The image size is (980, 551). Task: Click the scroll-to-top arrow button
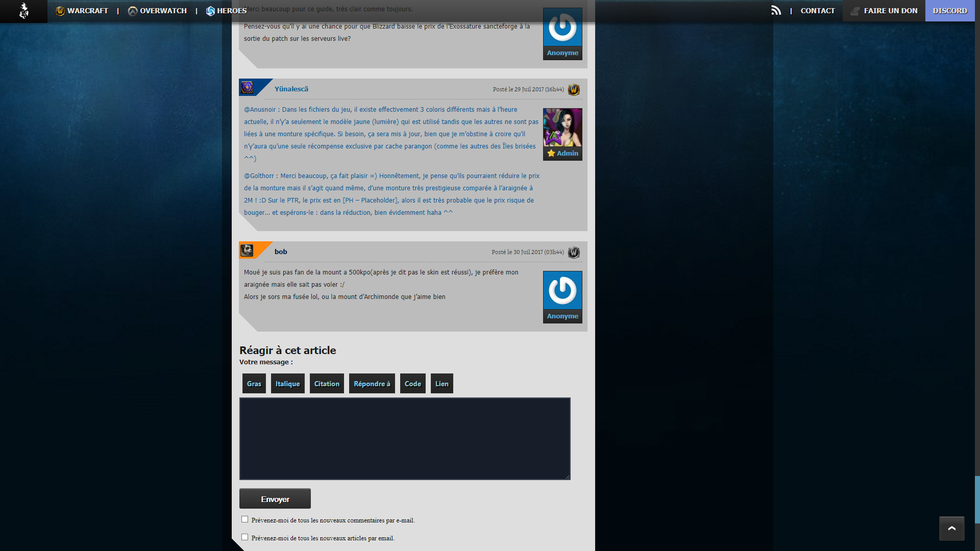coord(951,529)
